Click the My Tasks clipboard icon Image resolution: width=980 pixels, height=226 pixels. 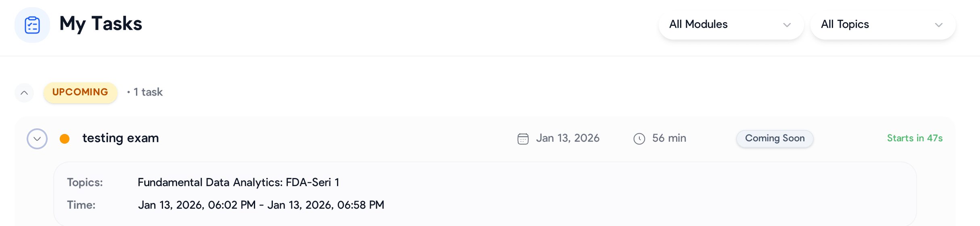32,25
